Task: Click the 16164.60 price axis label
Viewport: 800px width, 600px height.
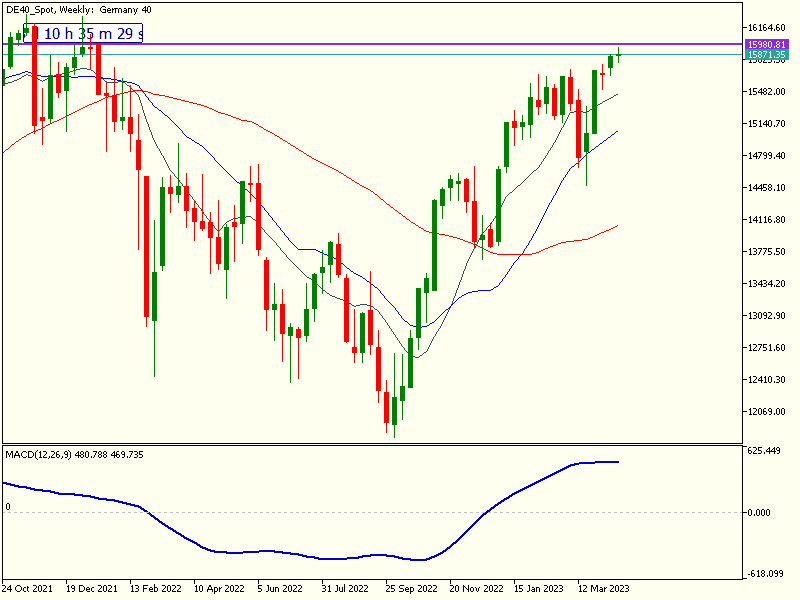Action: point(768,28)
